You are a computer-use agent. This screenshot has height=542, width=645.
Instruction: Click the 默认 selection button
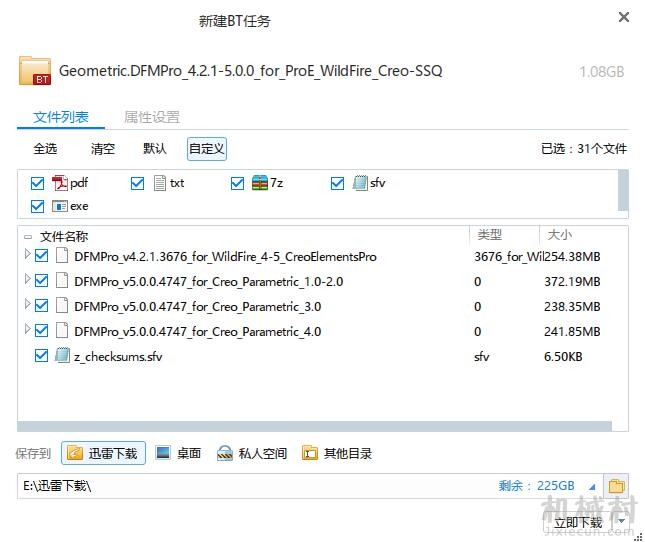click(x=155, y=148)
